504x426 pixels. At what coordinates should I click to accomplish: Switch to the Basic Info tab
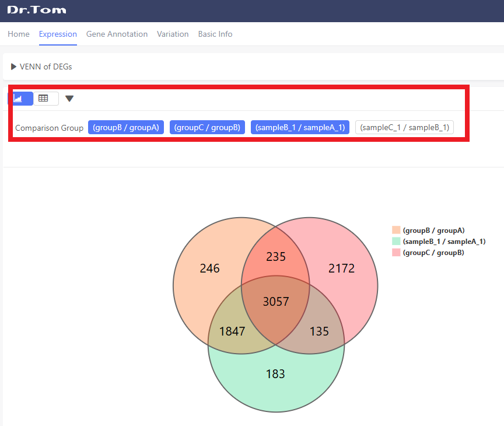[x=215, y=34]
